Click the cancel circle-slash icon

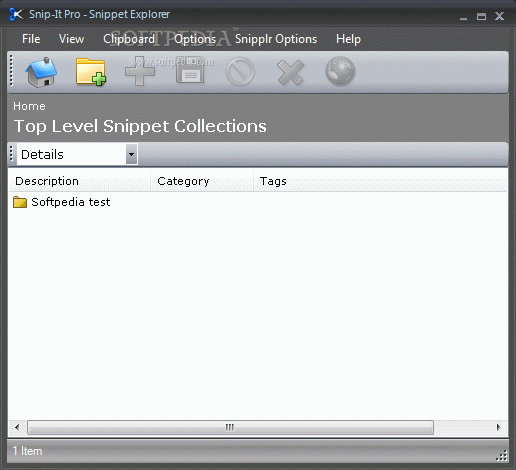(240, 71)
